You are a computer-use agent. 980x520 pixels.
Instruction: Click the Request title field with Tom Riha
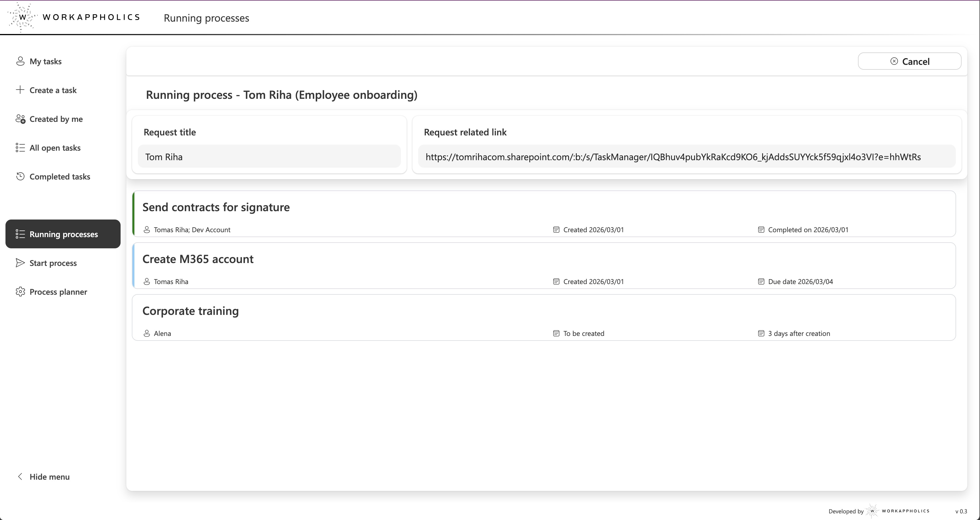pos(269,156)
